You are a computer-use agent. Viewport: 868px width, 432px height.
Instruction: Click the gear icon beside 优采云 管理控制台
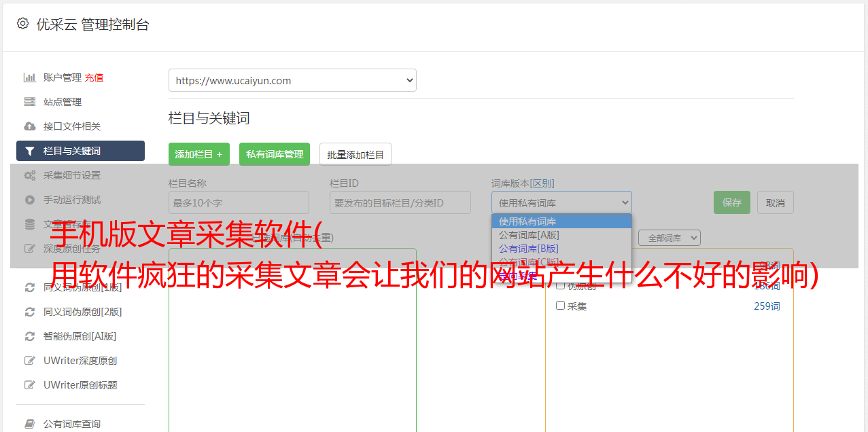tap(22, 24)
